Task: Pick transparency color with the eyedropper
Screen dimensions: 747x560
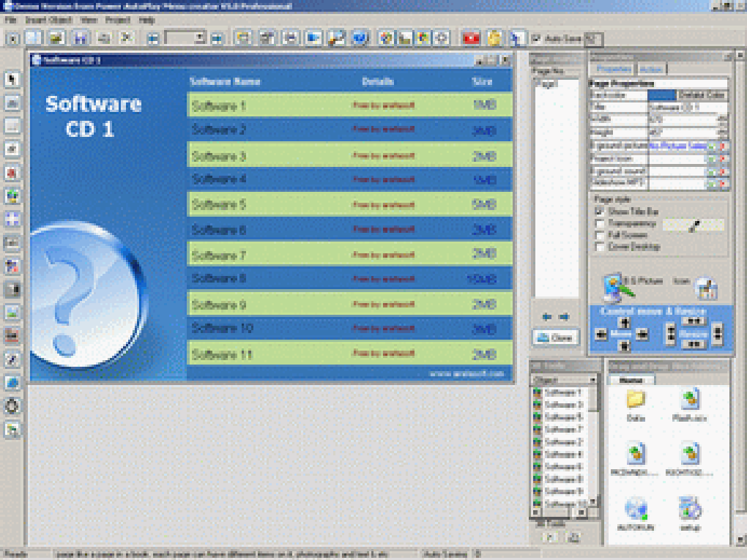Action: [694, 226]
